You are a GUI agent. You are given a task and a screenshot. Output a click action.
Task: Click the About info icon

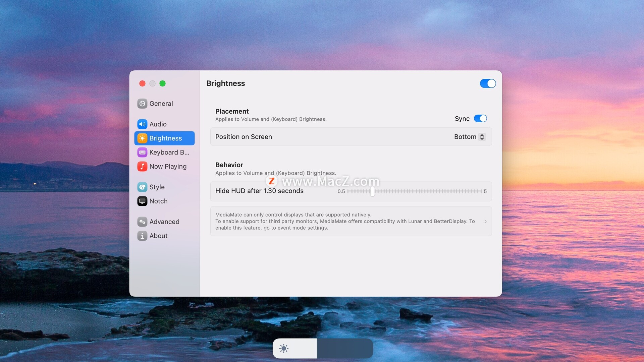pyautogui.click(x=142, y=236)
